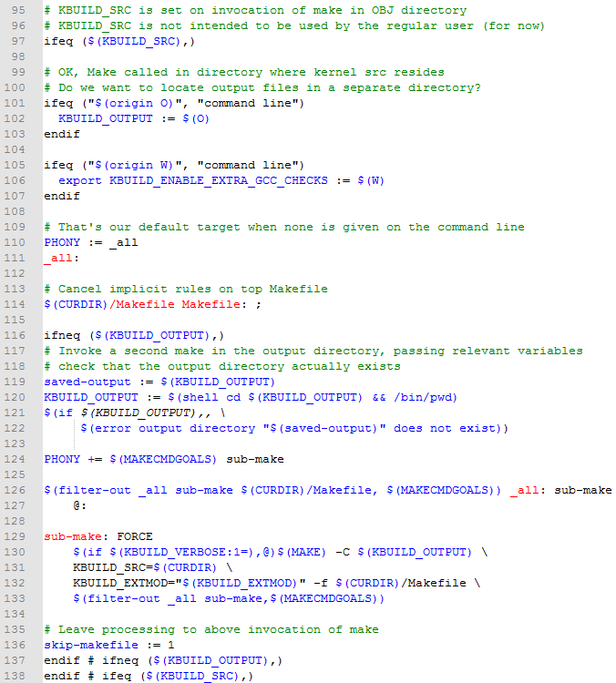Viewport: 616px width, 683px height.
Task: Click '$(origin O)' on line 101
Action: click(x=134, y=104)
